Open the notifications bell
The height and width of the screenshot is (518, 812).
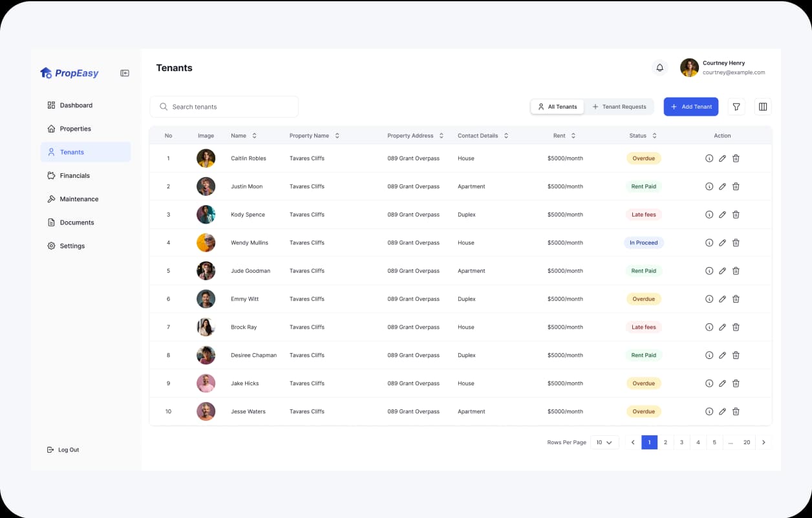pyautogui.click(x=659, y=67)
